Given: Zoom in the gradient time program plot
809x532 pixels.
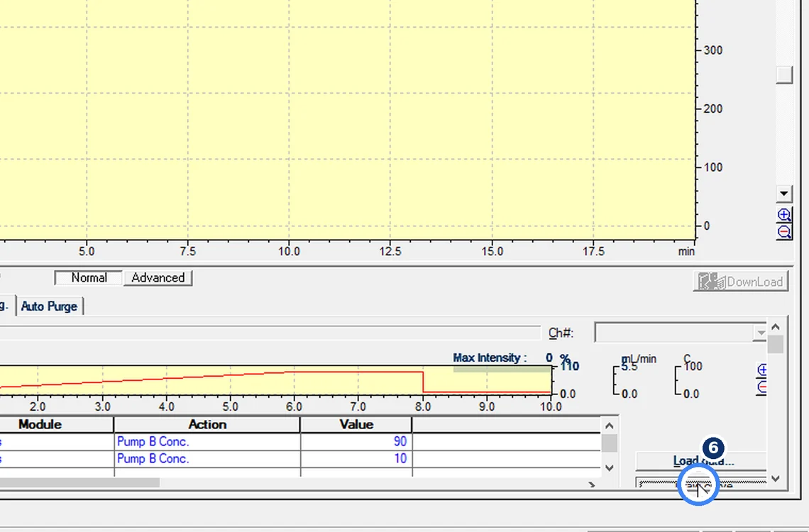Looking at the screenshot, I should 761,370.
